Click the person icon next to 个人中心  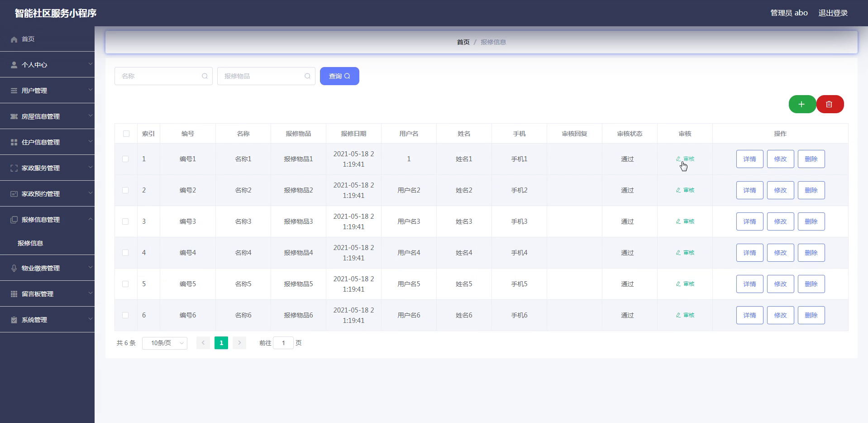click(14, 65)
